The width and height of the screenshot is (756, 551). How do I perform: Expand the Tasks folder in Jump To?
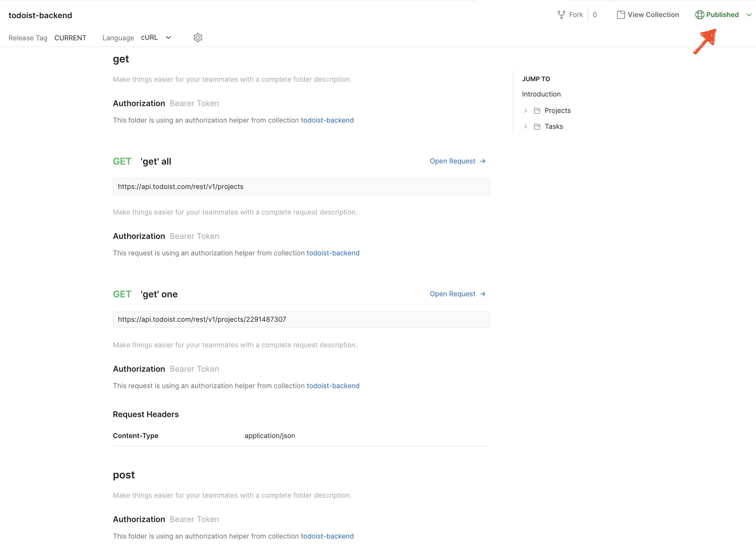click(x=526, y=127)
